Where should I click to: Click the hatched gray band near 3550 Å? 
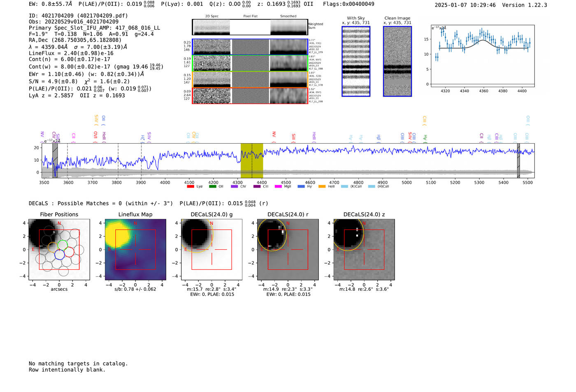(55, 161)
